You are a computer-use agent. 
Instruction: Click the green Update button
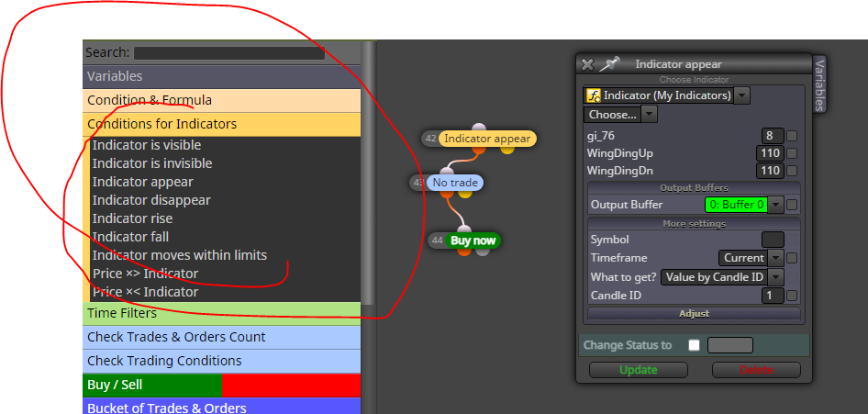639,370
